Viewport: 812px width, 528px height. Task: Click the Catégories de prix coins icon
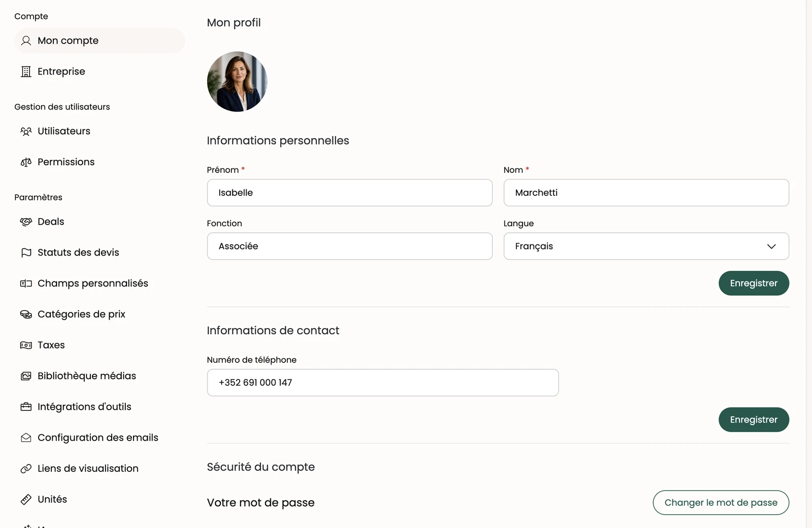pos(26,314)
